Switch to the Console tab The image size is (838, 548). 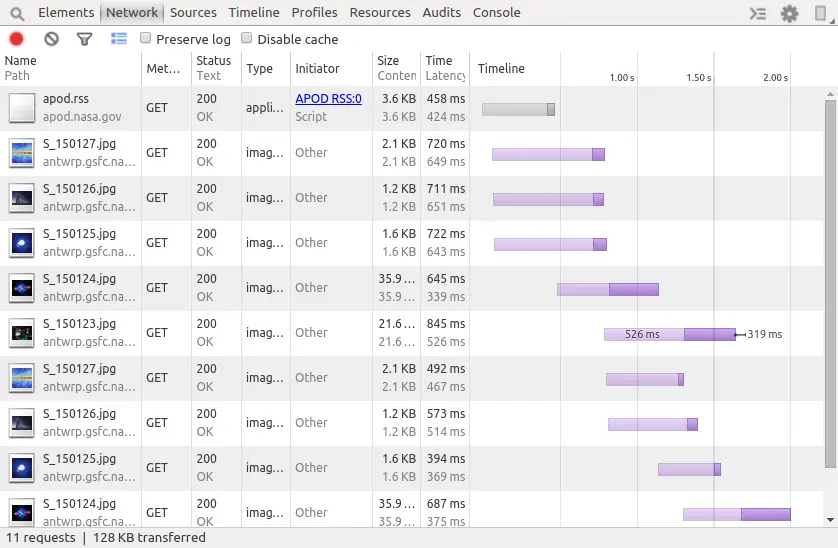496,12
